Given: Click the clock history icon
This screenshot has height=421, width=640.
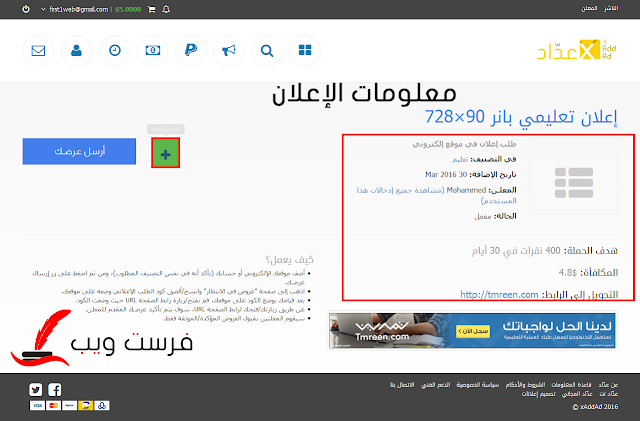Looking at the screenshot, I should coord(115,51).
